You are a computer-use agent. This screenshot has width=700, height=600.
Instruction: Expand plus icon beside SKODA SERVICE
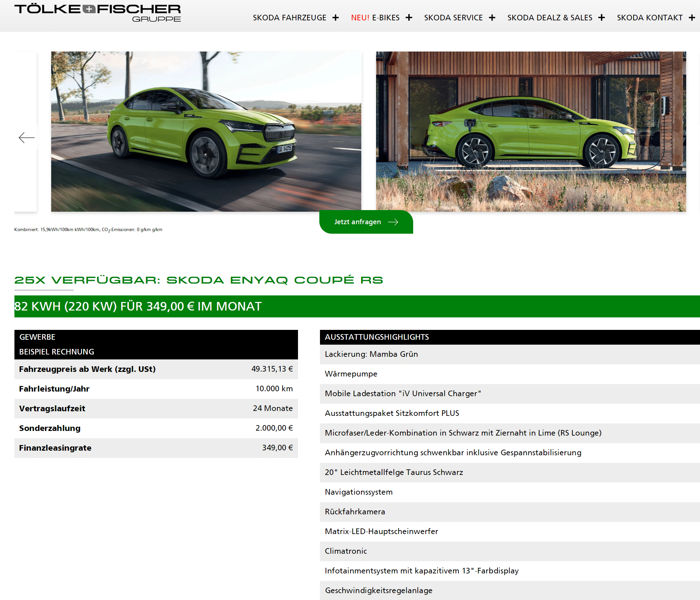(x=492, y=18)
